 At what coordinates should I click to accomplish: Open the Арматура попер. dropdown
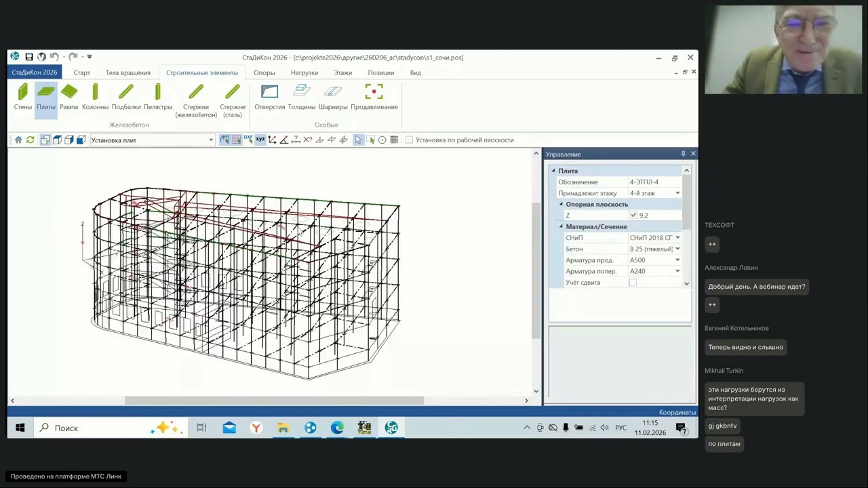[x=677, y=271]
